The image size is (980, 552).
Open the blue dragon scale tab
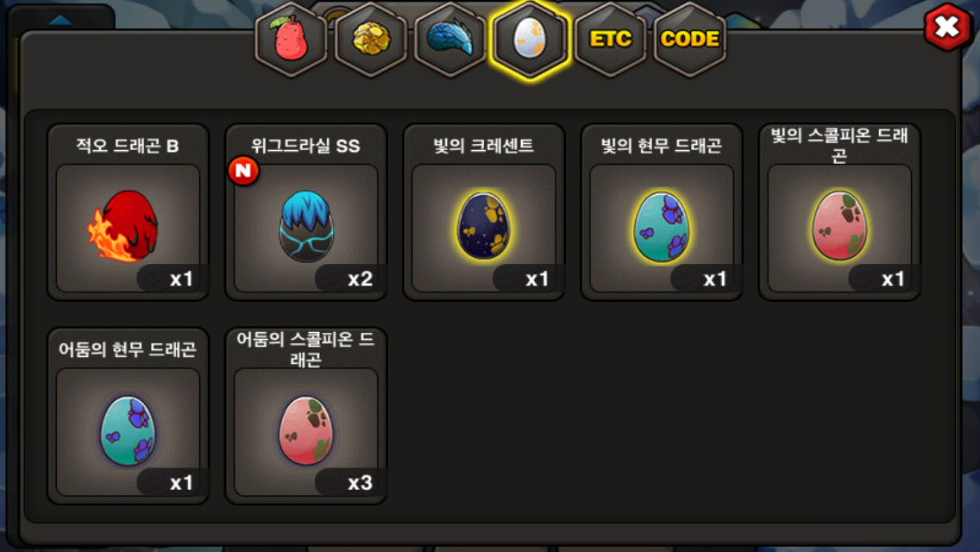(450, 40)
